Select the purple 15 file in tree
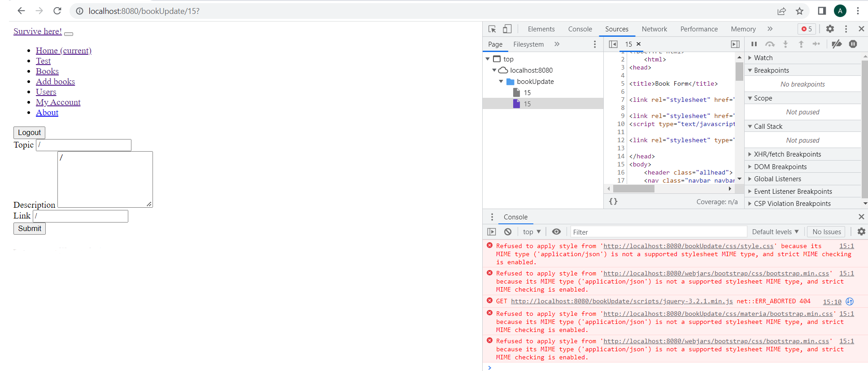 [x=543, y=104]
